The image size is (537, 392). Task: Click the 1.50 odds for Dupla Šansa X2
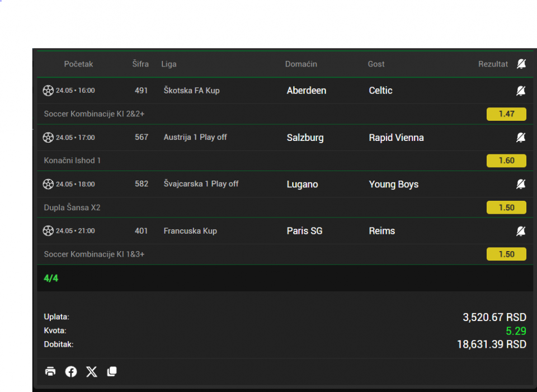point(506,207)
